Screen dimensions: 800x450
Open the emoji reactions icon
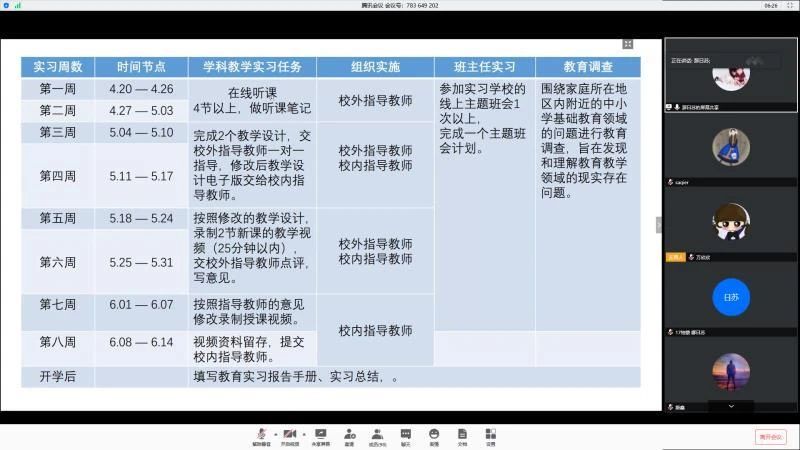434,434
